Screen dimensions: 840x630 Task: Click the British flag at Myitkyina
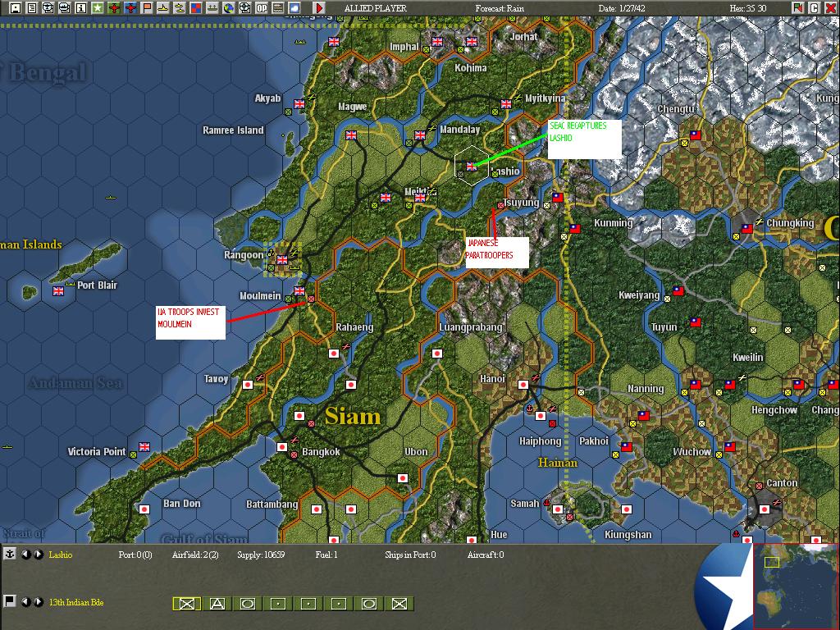click(x=506, y=104)
